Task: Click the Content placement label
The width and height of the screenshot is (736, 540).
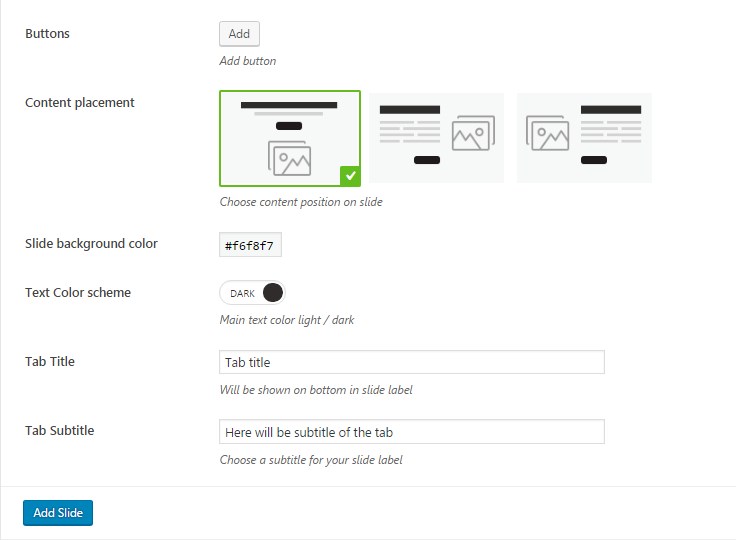Action: [80, 102]
